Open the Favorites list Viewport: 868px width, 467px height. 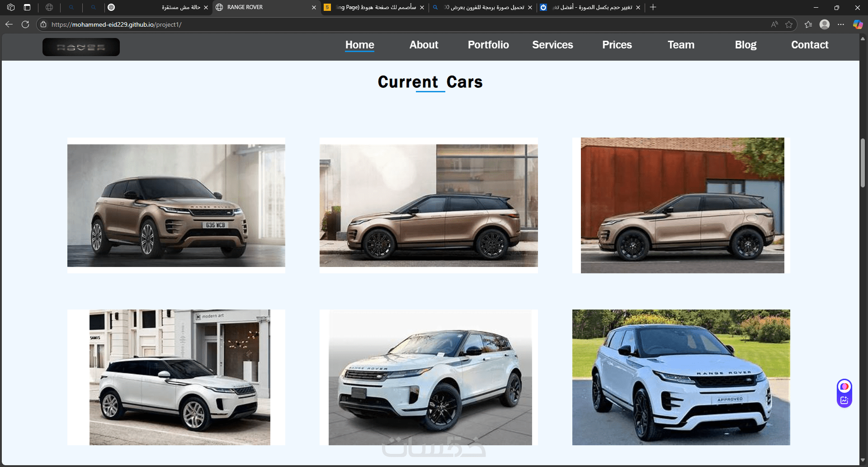pos(808,24)
